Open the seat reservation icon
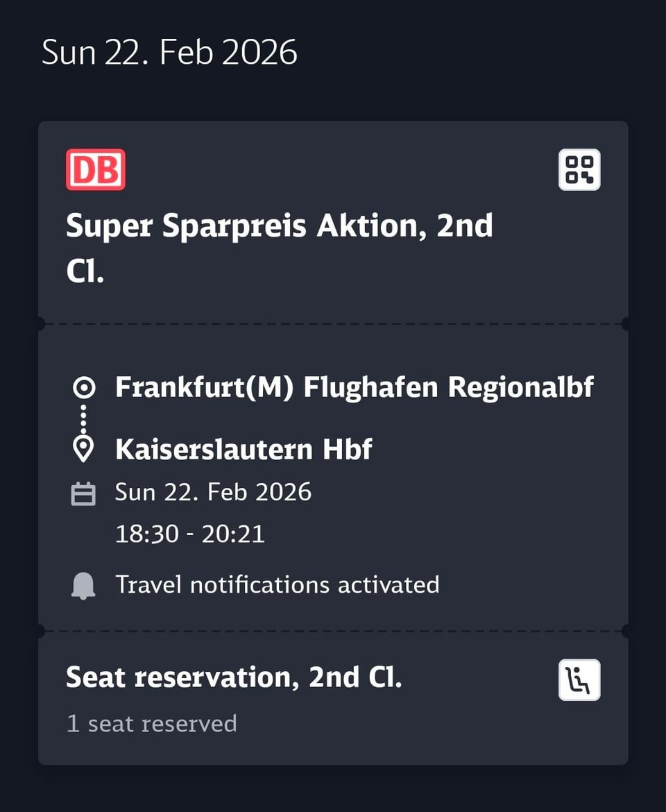The height and width of the screenshot is (812, 666). [x=579, y=680]
